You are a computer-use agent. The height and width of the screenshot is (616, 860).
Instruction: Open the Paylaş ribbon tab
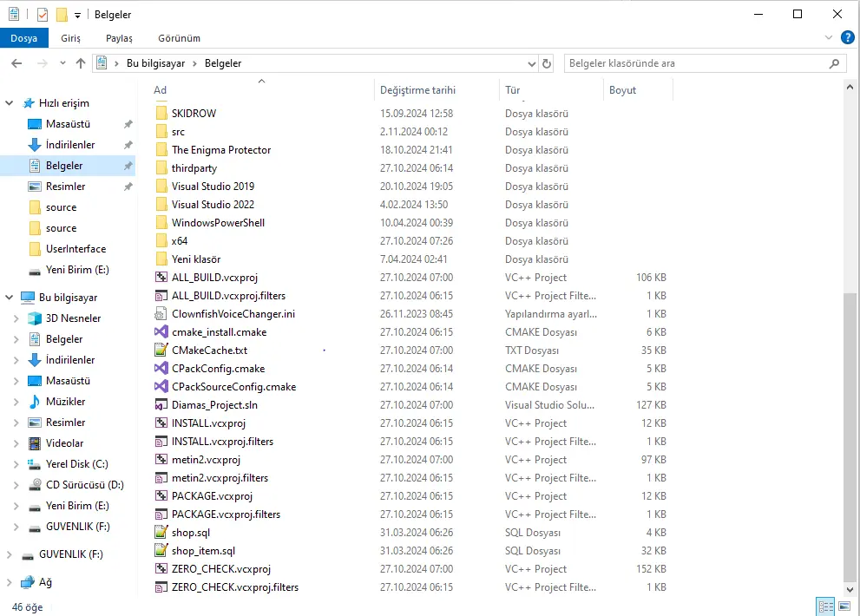119,38
